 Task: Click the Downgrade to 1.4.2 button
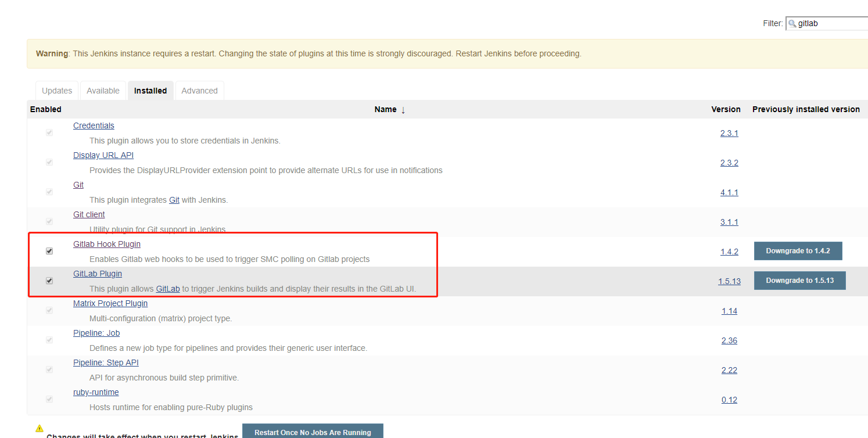(x=798, y=251)
